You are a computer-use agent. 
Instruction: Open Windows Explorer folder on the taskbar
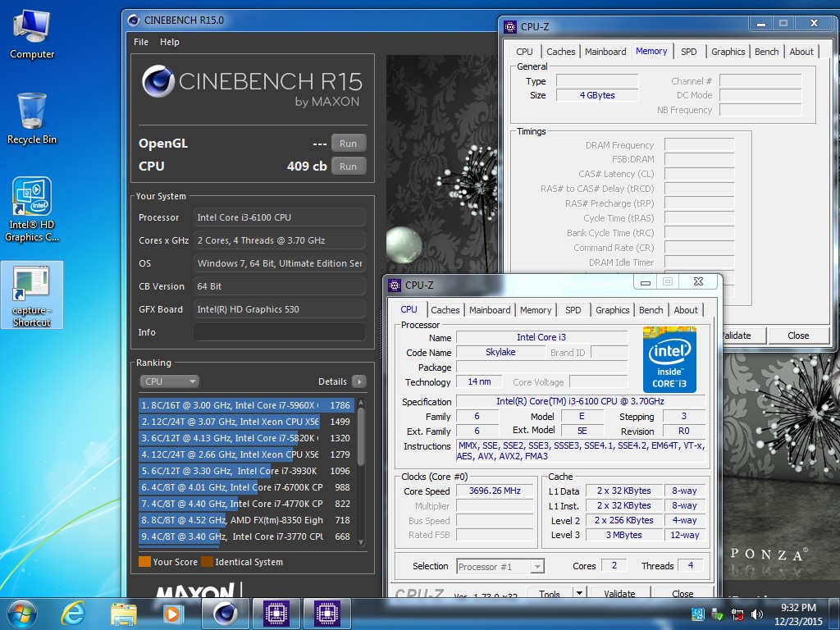(124, 614)
